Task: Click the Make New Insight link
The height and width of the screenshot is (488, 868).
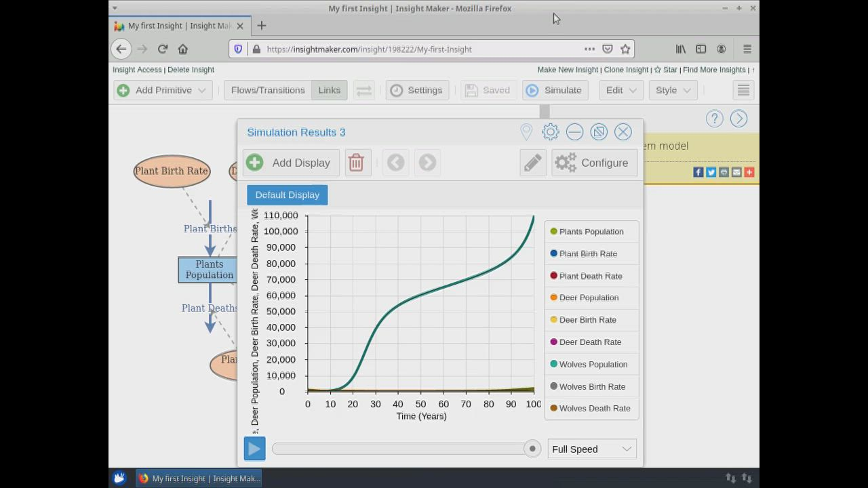Action: click(x=568, y=70)
